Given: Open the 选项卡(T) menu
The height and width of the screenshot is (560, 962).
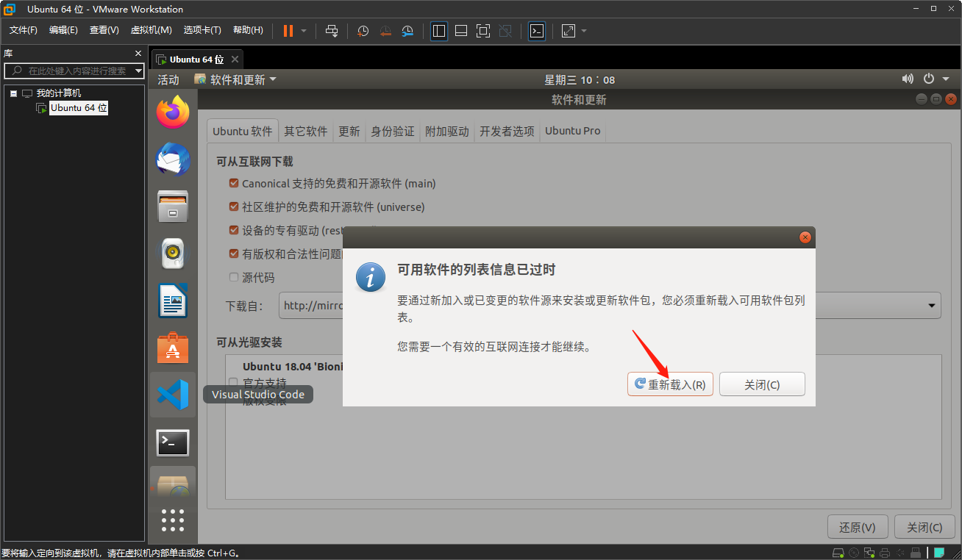Looking at the screenshot, I should [202, 30].
